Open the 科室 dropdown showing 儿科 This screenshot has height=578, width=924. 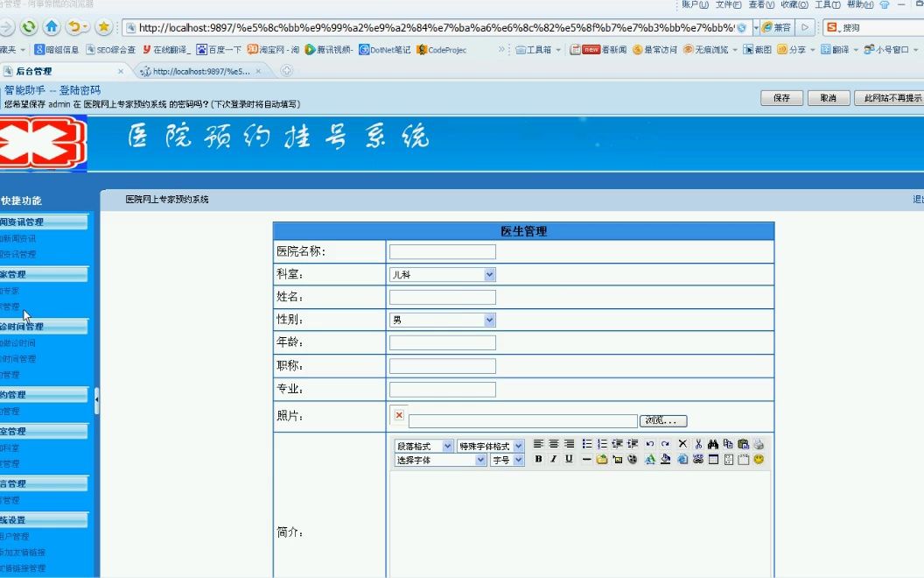[x=443, y=274]
